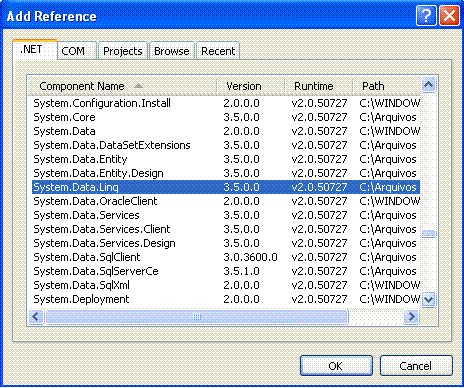This screenshot has width=464, height=388.
Task: Sort by Component Name column header
Action: point(122,86)
